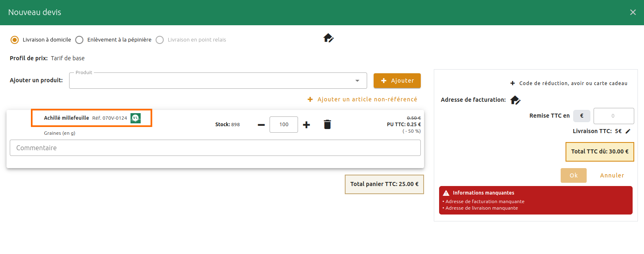Focus the Commentaire text field
The height and width of the screenshot is (254, 644).
tap(215, 148)
